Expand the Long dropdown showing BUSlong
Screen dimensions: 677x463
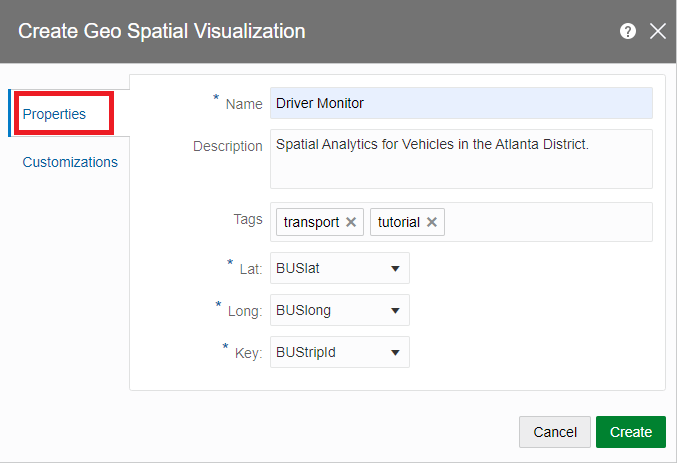point(340,310)
